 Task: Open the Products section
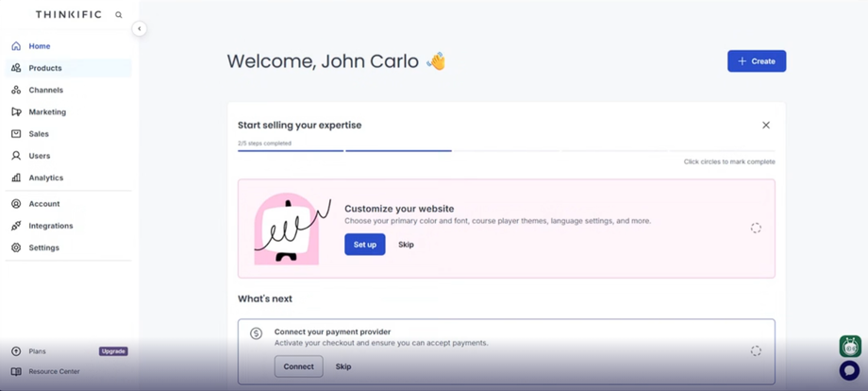[x=45, y=68]
